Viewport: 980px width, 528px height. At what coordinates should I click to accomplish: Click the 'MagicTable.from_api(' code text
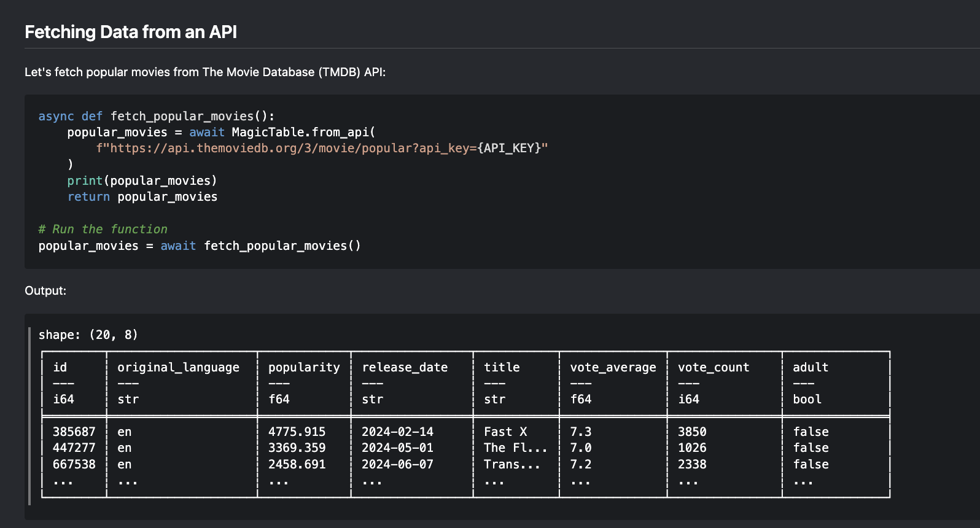click(x=303, y=132)
